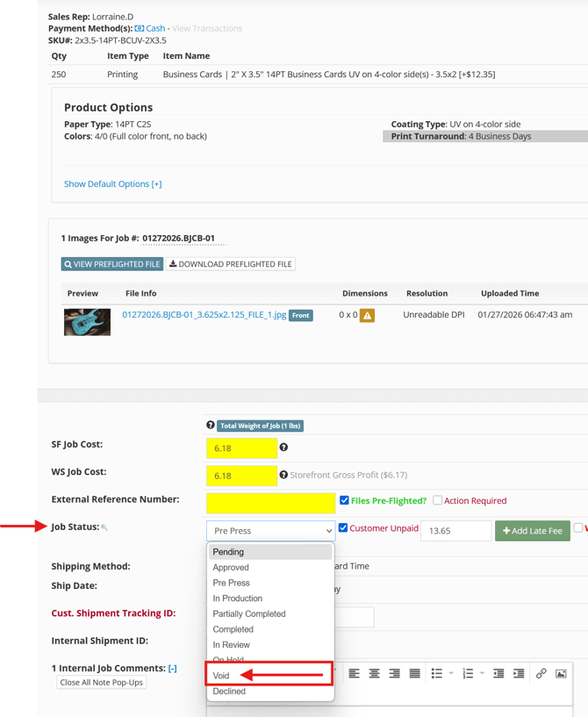The image size is (588, 717).
Task: Check the Action Required checkbox
Action: coord(437,500)
